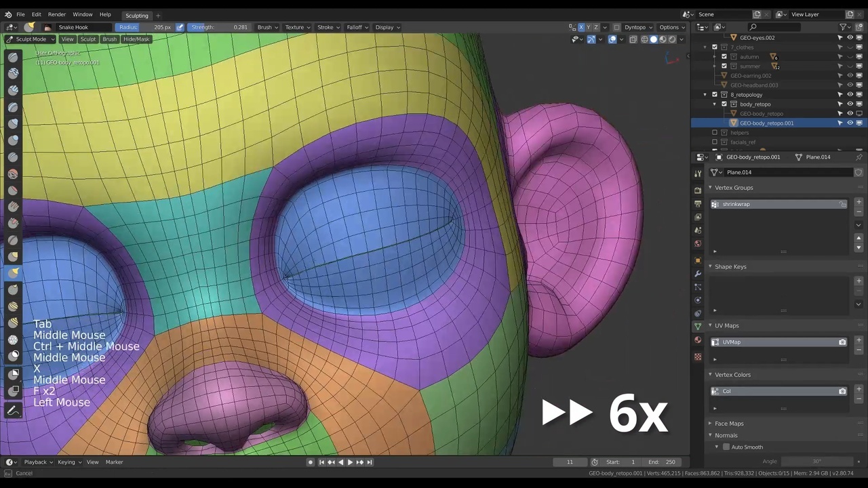Image resolution: width=868 pixels, height=488 pixels.
Task: Open the Material properties tab
Action: click(x=698, y=340)
